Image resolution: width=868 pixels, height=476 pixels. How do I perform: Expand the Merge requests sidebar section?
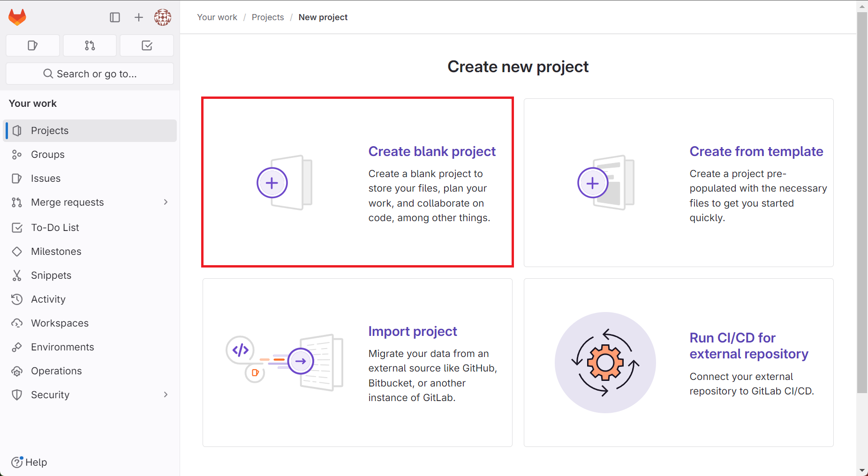coord(166,202)
